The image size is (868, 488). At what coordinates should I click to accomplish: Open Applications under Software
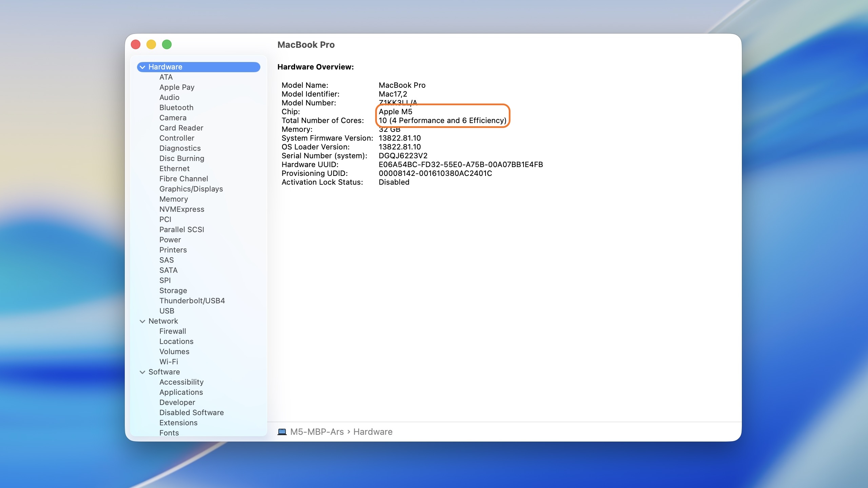pyautogui.click(x=181, y=392)
